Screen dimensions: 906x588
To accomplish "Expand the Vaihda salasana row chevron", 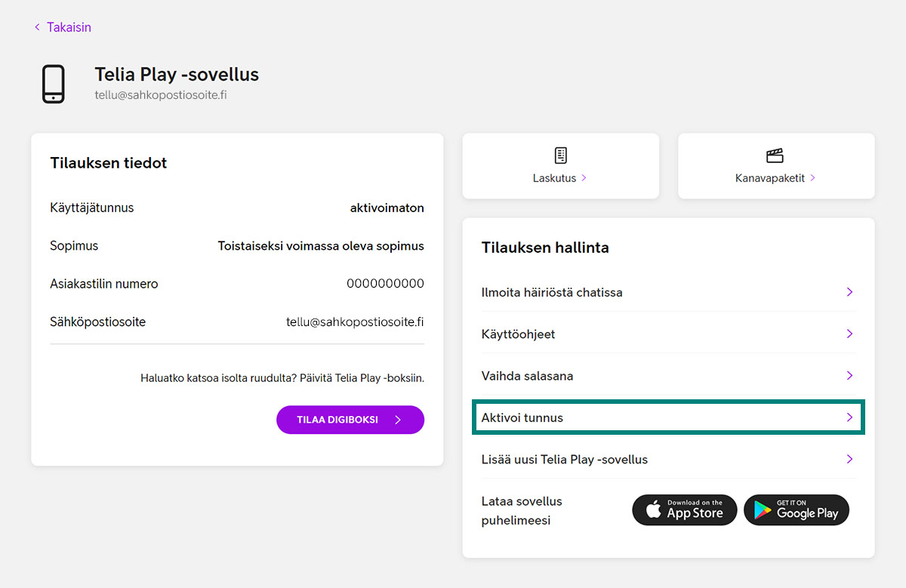I will coord(849,375).
